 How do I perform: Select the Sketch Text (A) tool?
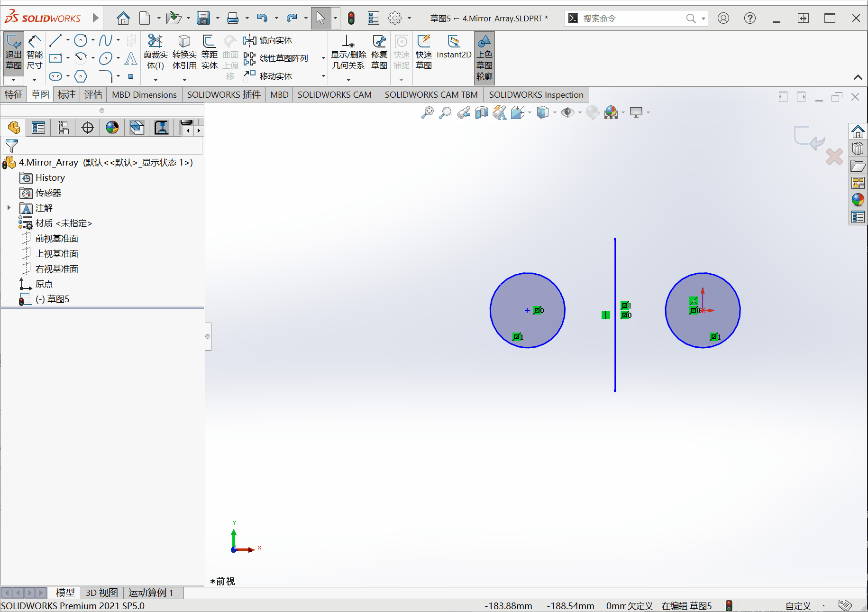[130, 58]
